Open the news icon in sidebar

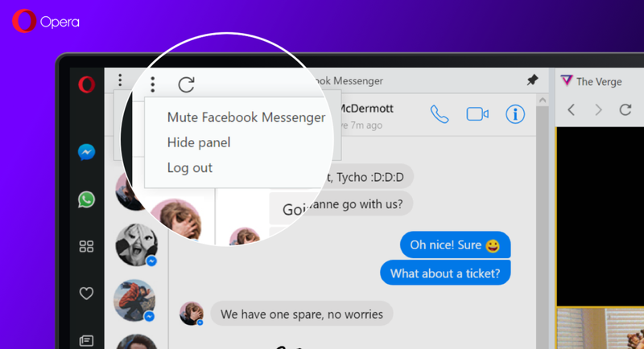coord(86,340)
